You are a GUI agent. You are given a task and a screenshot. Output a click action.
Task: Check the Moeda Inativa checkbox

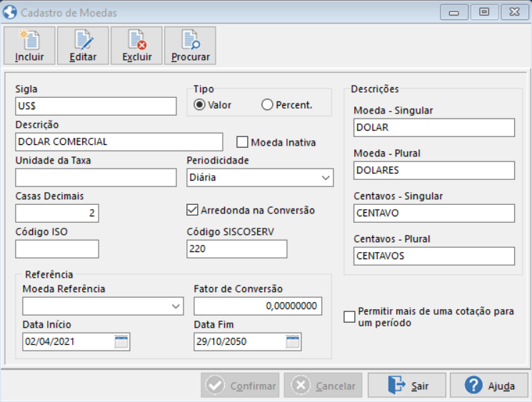tap(242, 142)
